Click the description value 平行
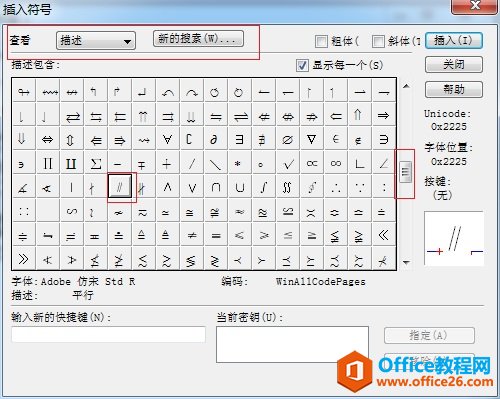 [83, 295]
